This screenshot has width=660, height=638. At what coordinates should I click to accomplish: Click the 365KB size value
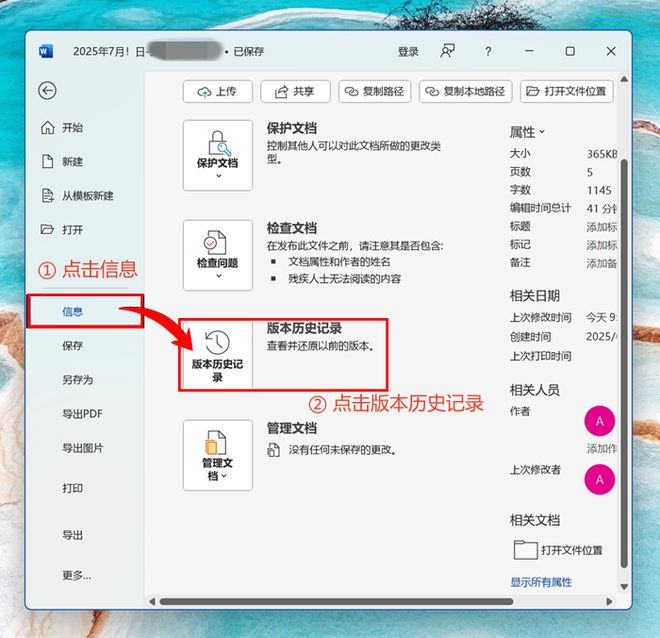[x=602, y=154]
